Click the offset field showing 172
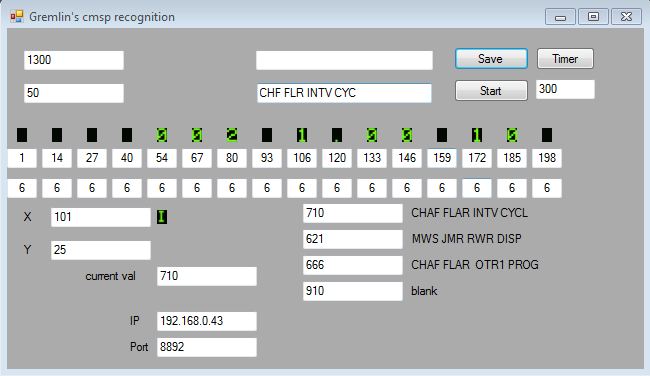 click(x=477, y=158)
